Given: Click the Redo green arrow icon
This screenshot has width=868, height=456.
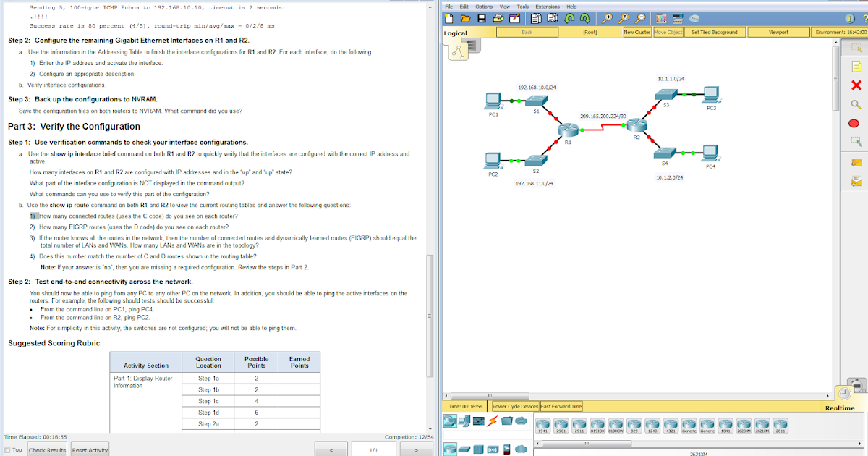Looking at the screenshot, I should click(x=585, y=18).
